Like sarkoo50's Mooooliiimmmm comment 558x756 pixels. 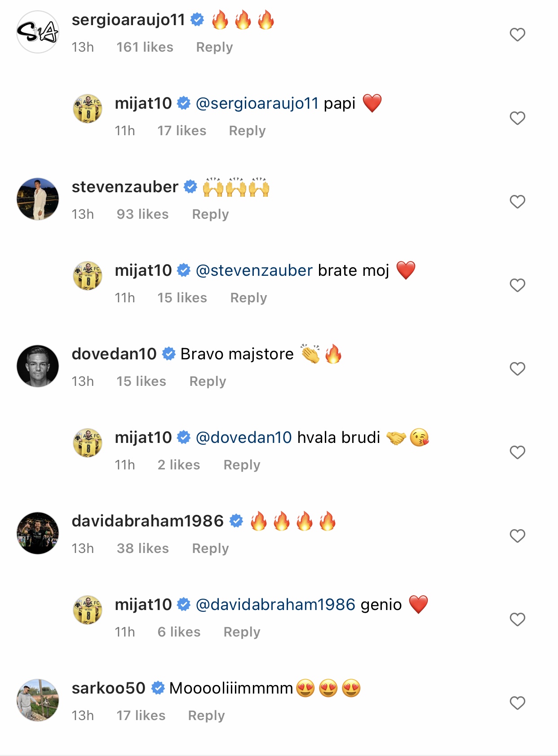coord(517,703)
